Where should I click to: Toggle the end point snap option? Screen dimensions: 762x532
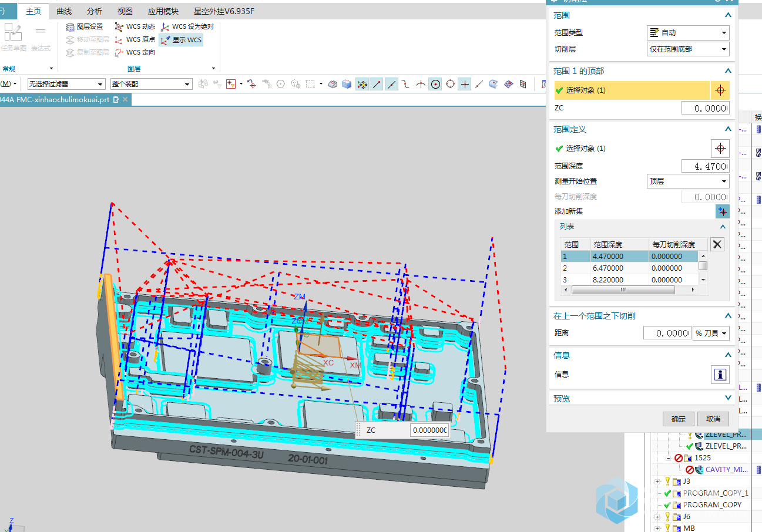(x=377, y=84)
